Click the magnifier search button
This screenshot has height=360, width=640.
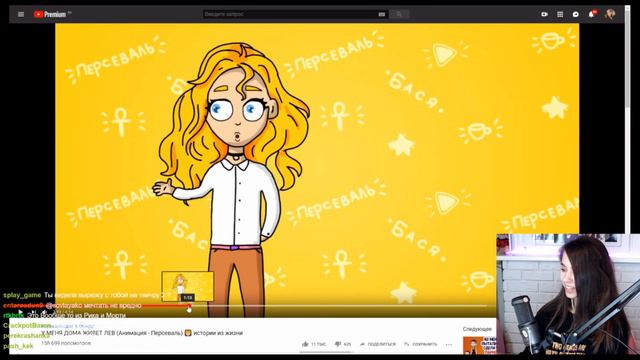(399, 14)
